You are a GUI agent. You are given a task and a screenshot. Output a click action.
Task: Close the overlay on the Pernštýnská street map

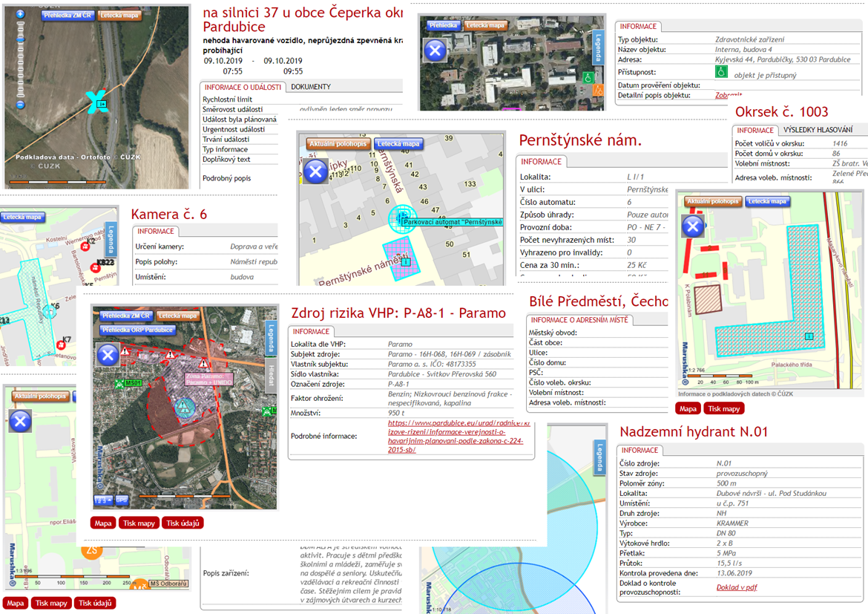(x=316, y=172)
